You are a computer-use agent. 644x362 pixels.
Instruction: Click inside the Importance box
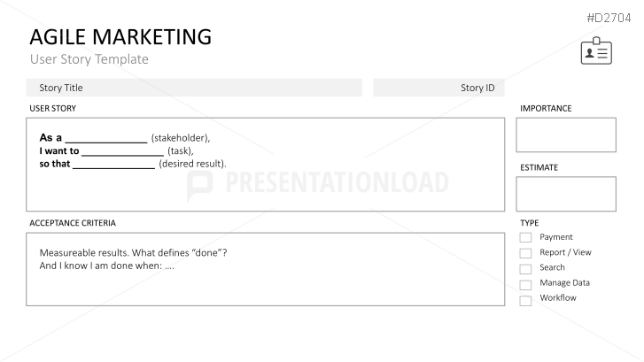pos(566,135)
